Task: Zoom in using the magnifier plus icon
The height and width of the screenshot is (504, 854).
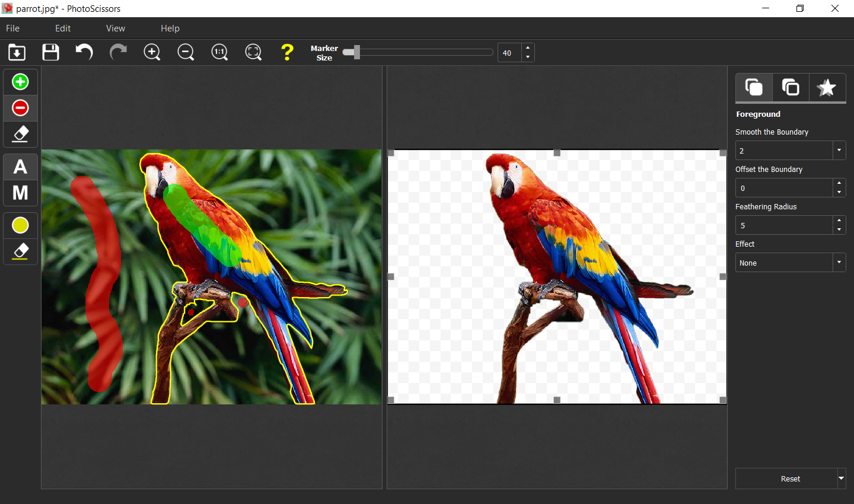Action: point(152,52)
